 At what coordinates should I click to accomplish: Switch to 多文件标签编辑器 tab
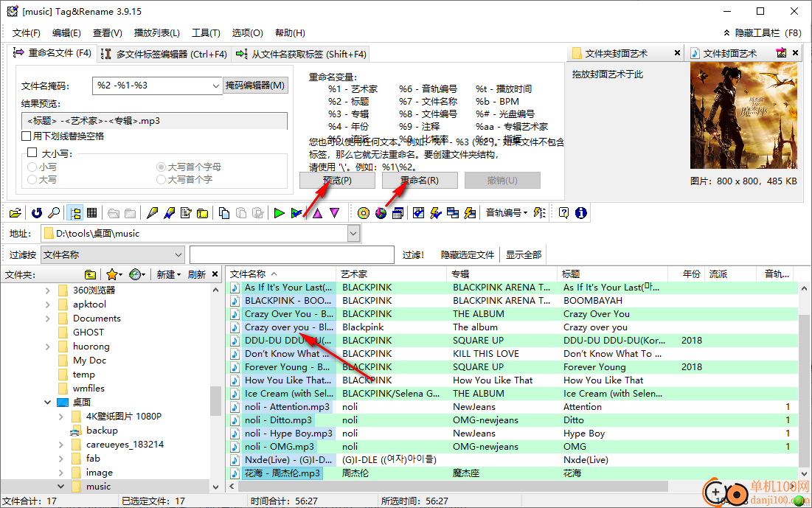pos(164,54)
